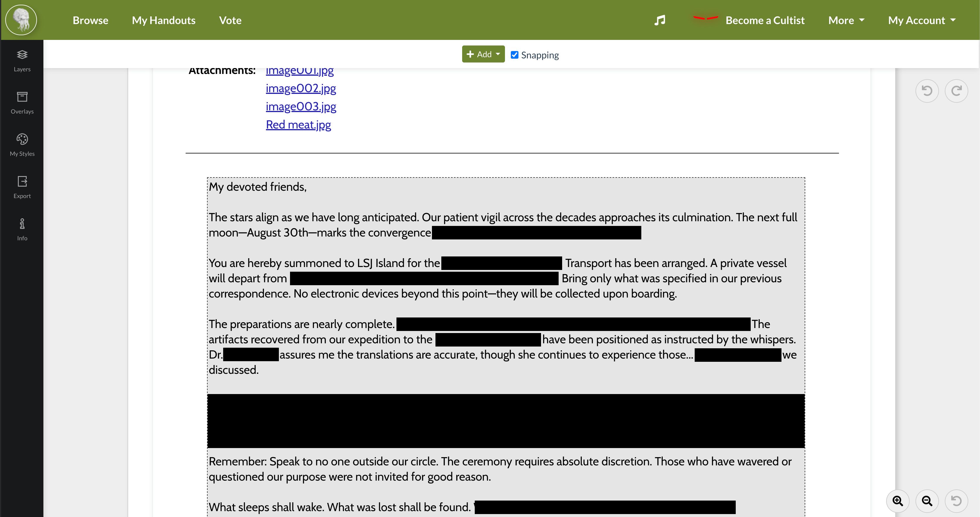
Task: Open the Export panel
Action: (22, 187)
